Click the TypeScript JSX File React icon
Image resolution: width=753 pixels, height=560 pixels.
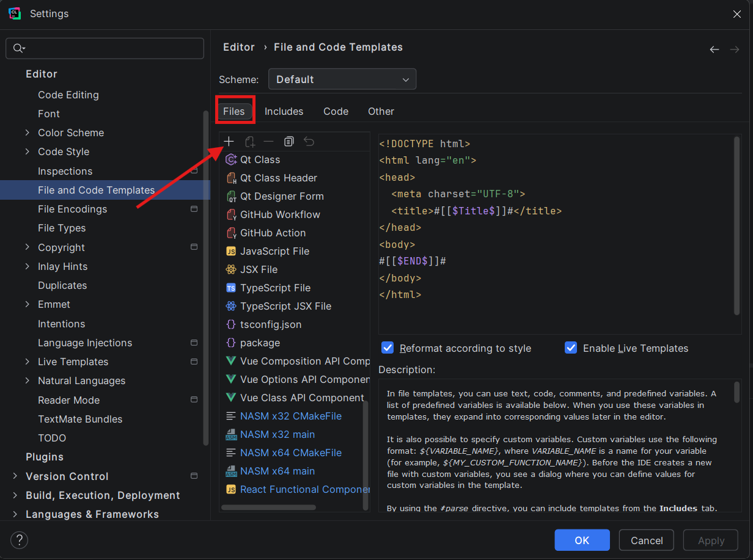coord(231,306)
